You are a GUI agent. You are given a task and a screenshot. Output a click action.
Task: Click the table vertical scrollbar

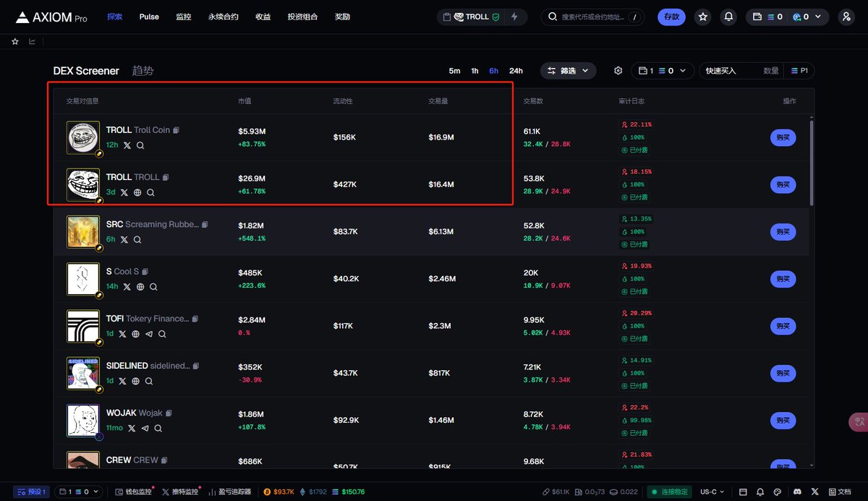coord(812,163)
